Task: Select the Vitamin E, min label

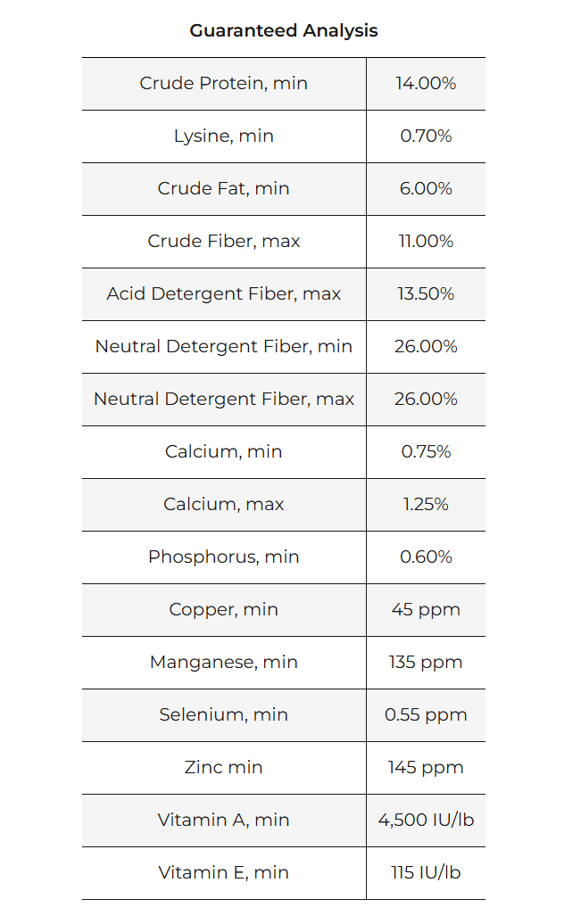Action: point(223,872)
